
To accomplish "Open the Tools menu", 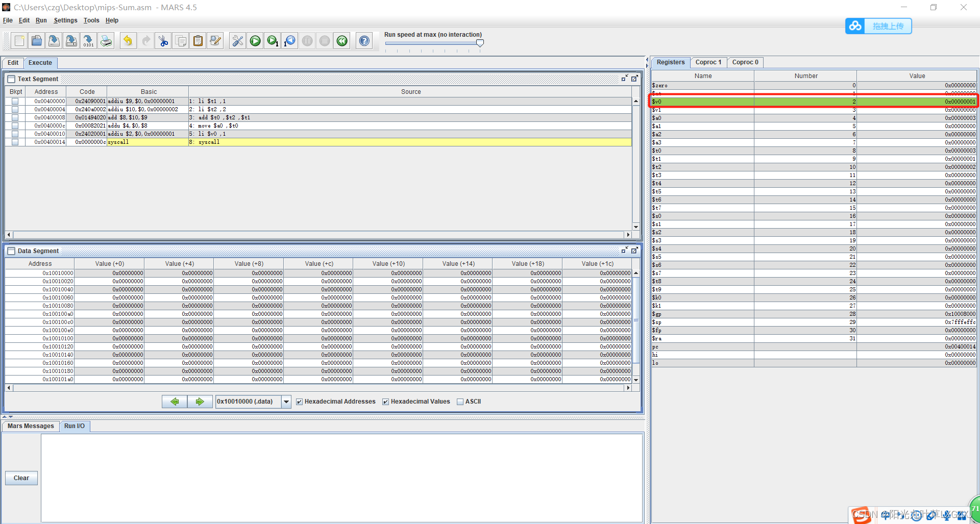I will click(x=91, y=20).
